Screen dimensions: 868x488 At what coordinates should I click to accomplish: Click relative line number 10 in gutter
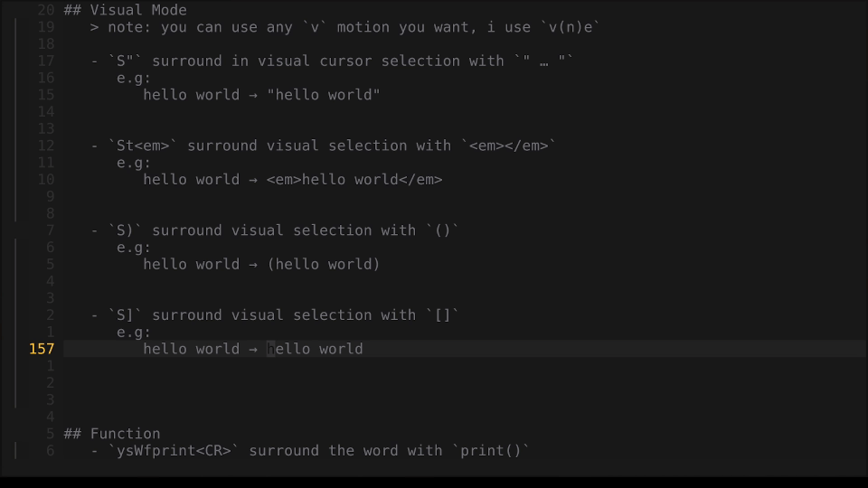[x=46, y=180]
